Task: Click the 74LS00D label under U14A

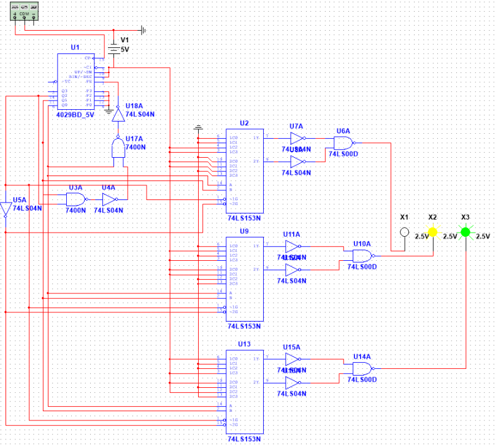Action: (362, 380)
